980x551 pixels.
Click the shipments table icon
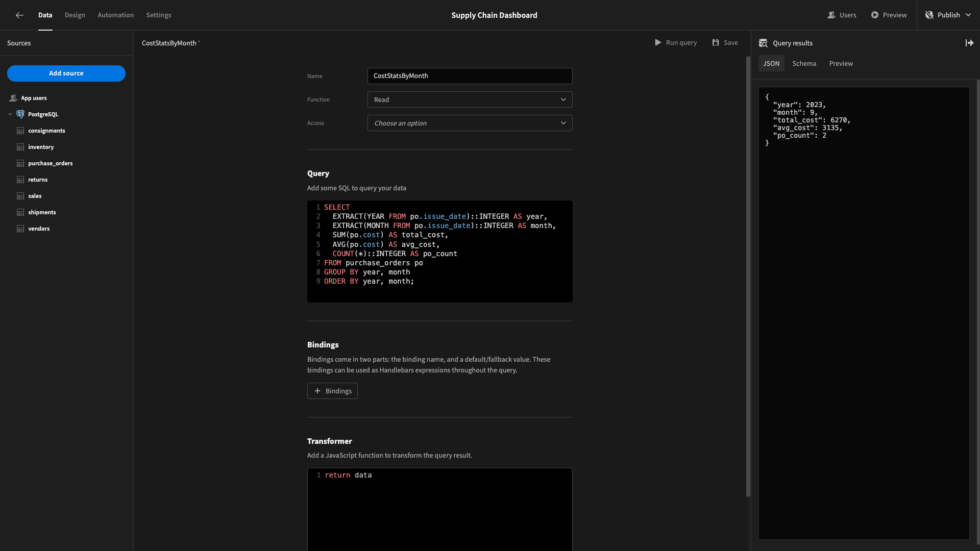[x=20, y=213]
